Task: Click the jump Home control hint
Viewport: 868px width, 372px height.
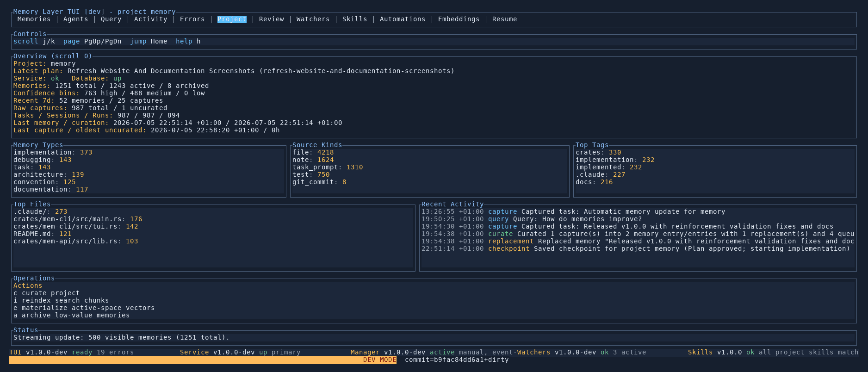Action: point(149,41)
